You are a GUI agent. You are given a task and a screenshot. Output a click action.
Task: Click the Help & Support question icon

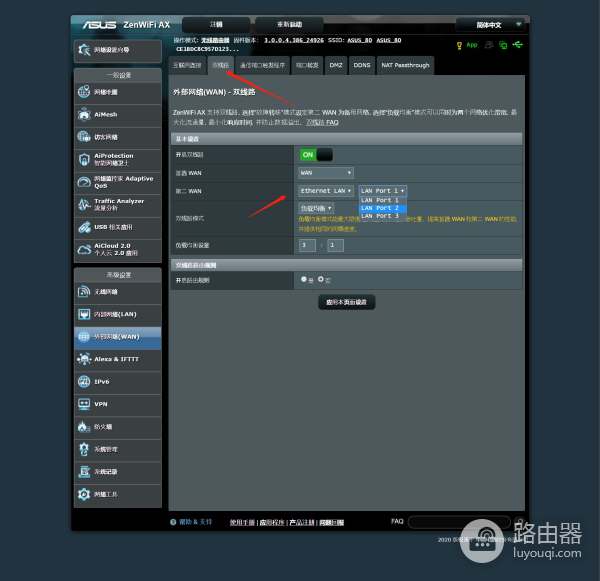[173, 522]
